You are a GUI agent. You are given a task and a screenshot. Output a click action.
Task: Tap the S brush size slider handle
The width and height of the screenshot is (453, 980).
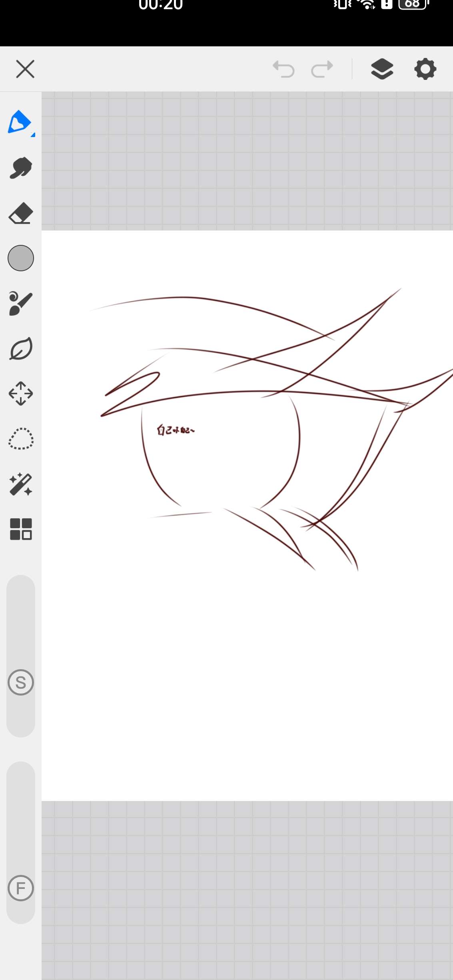[21, 682]
